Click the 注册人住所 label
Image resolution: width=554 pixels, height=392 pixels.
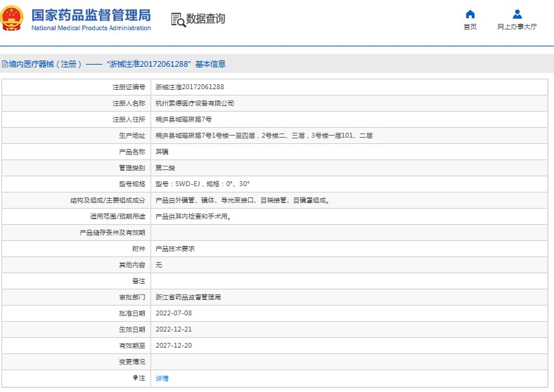(x=129, y=119)
